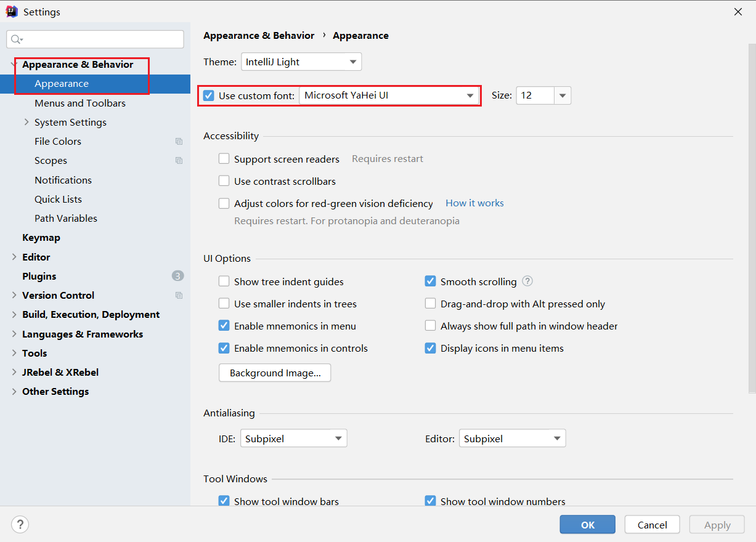Enable Support screen readers checkbox
The width and height of the screenshot is (756, 542).
(x=224, y=159)
